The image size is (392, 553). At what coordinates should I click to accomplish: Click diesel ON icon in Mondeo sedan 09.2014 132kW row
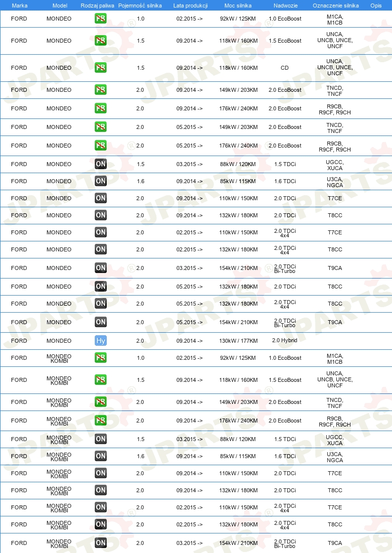point(101,215)
